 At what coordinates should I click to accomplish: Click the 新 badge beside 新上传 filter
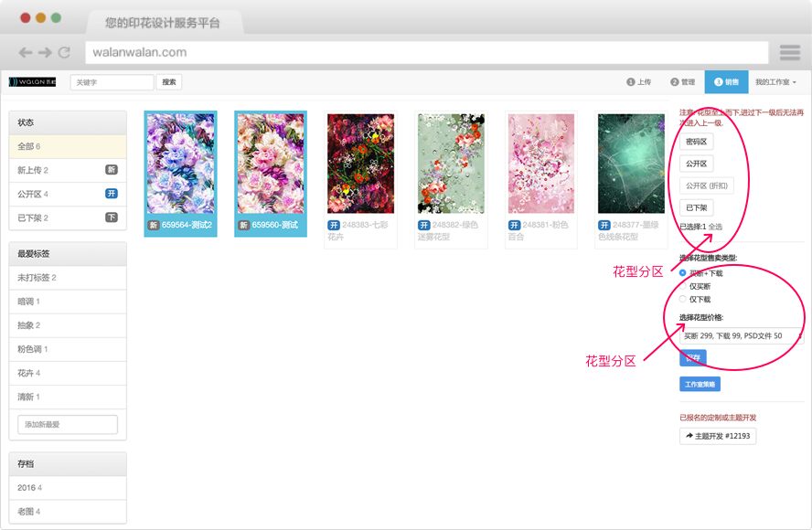point(111,169)
